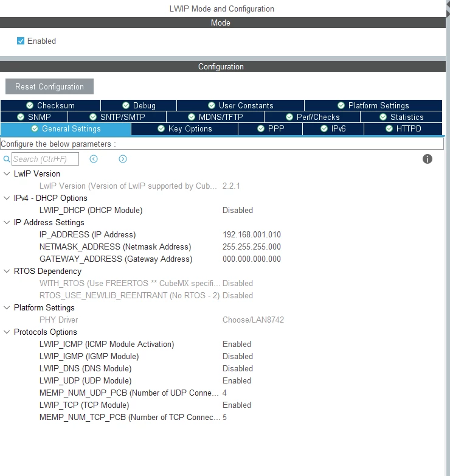The image size is (450, 476).
Task: Select LWIP_DNS (DNS Module) label
Action: point(86,368)
